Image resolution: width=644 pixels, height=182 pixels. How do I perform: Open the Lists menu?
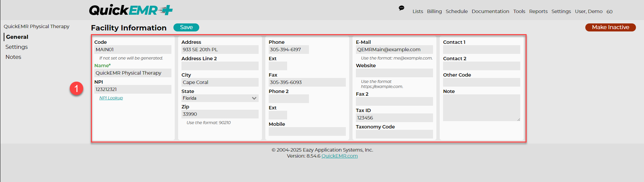[x=418, y=11]
